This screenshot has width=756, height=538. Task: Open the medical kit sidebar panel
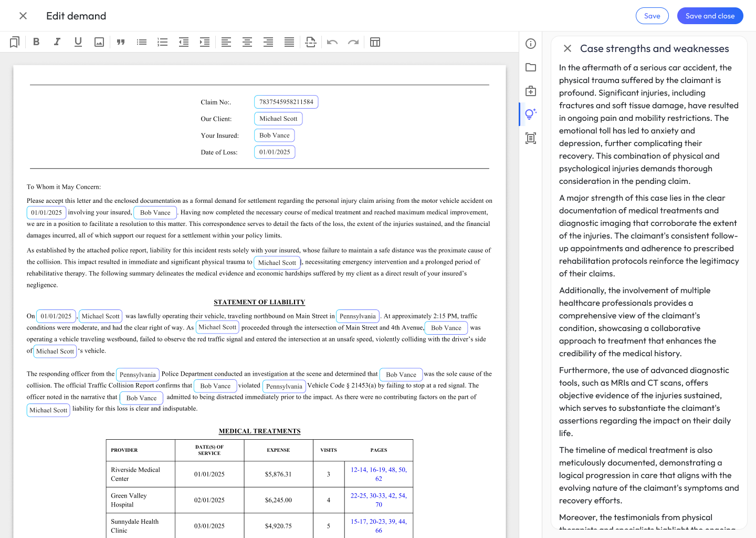pos(531,91)
